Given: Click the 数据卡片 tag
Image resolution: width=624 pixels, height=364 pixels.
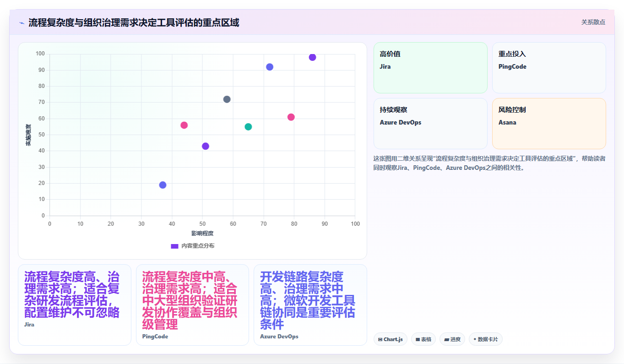Looking at the screenshot, I should (x=486, y=339).
